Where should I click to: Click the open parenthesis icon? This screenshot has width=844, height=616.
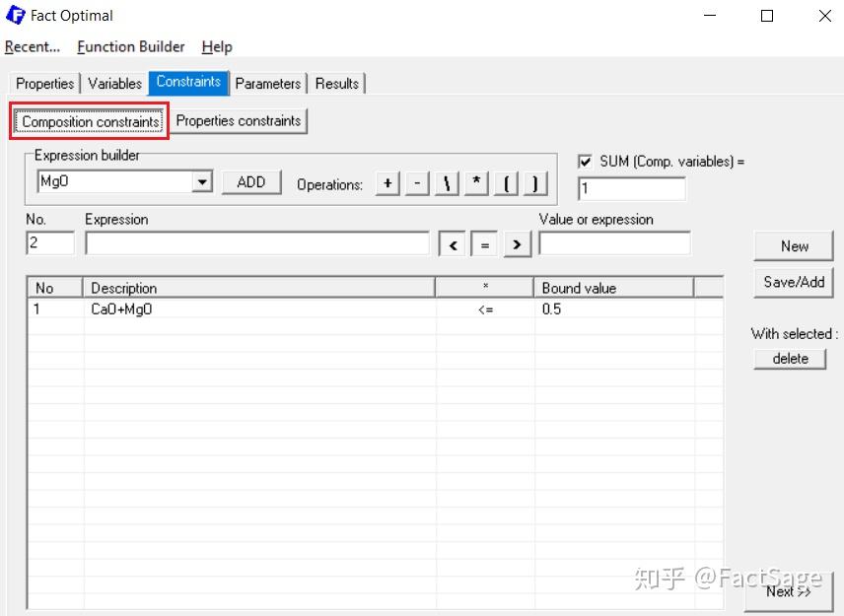coord(506,183)
